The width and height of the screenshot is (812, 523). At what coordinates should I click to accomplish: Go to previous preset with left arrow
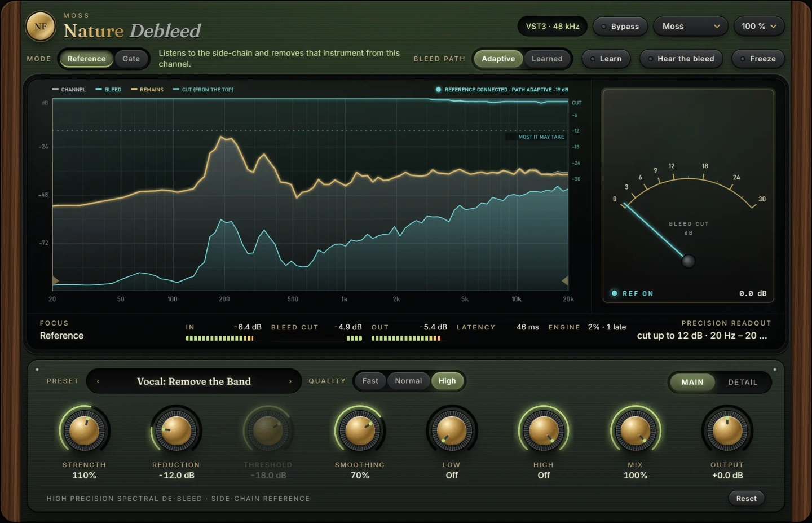point(98,381)
